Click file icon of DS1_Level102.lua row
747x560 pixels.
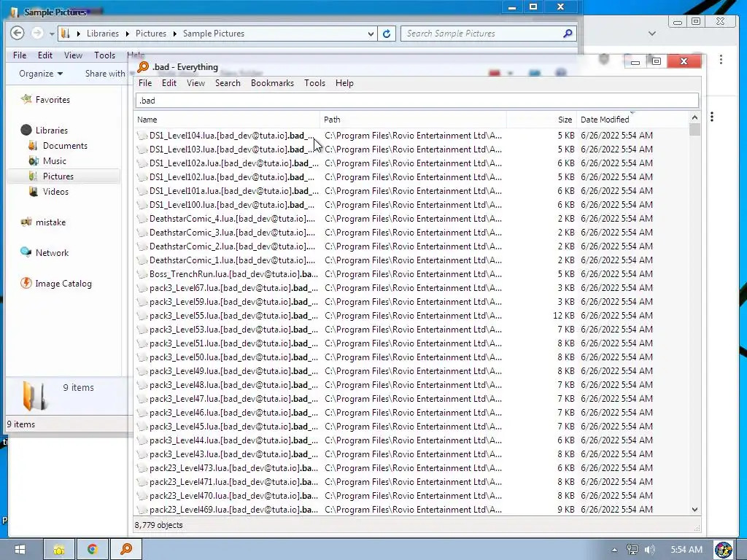(142, 177)
